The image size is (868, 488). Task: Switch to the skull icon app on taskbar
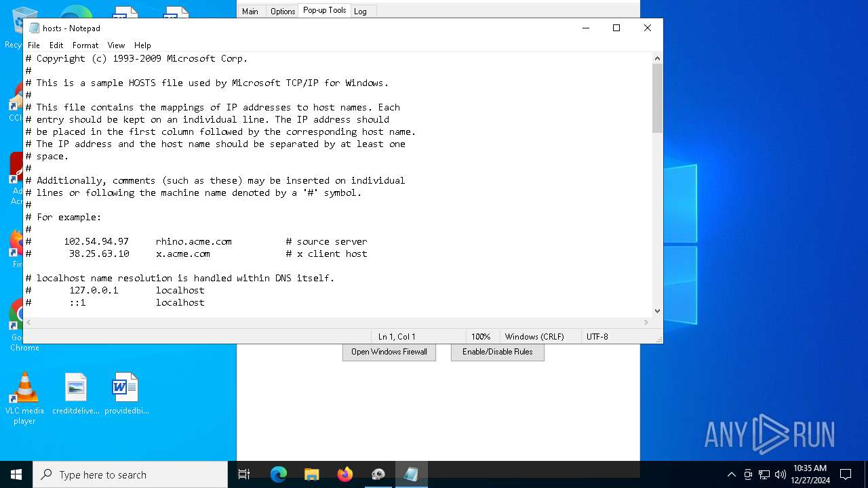378,474
